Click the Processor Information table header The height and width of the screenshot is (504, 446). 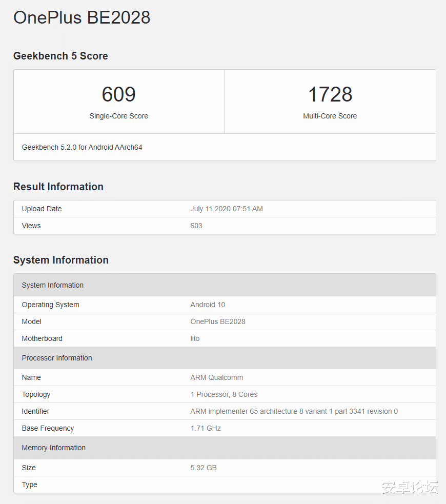tap(225, 358)
